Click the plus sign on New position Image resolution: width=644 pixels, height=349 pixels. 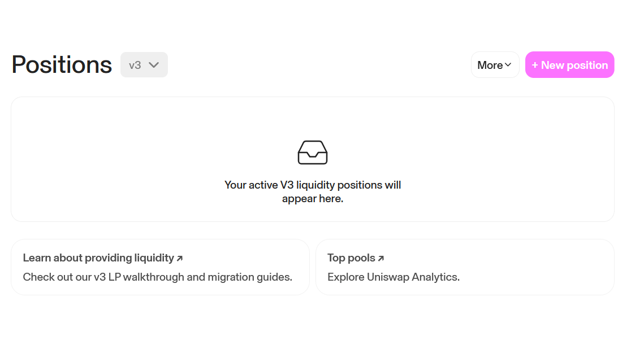pos(535,66)
